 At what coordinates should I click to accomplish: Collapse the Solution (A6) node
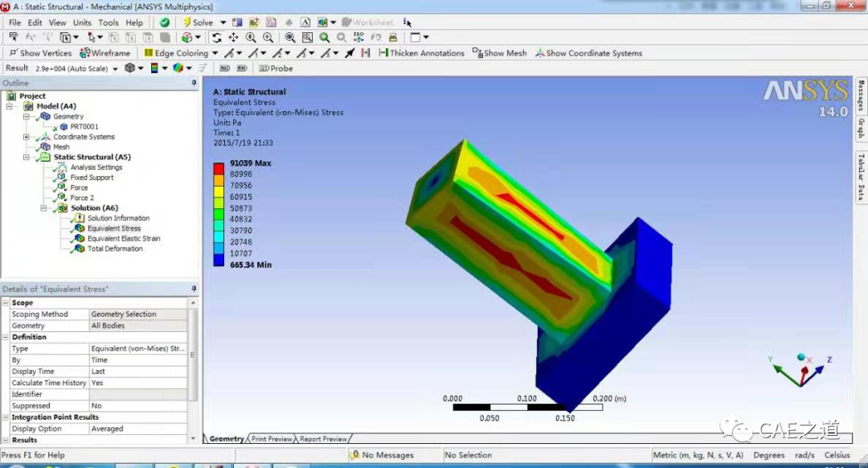(x=43, y=208)
